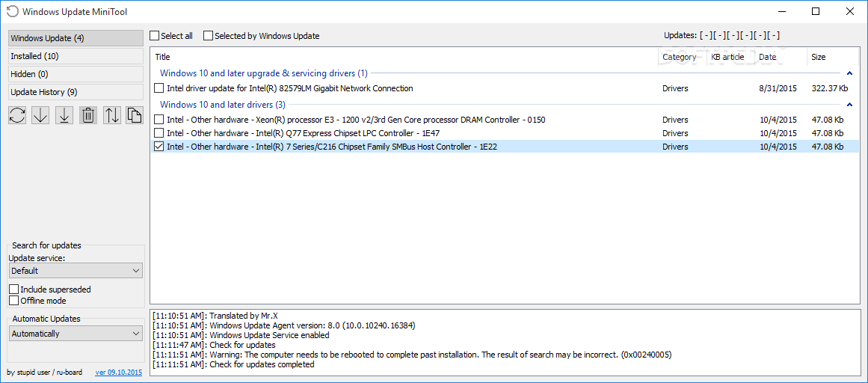Click the app logo in title bar
Screen dimensions: 868x383
point(12,11)
